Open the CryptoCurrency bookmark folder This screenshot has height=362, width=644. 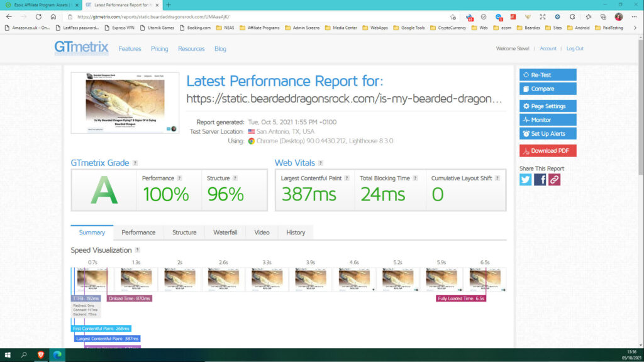click(448, 28)
